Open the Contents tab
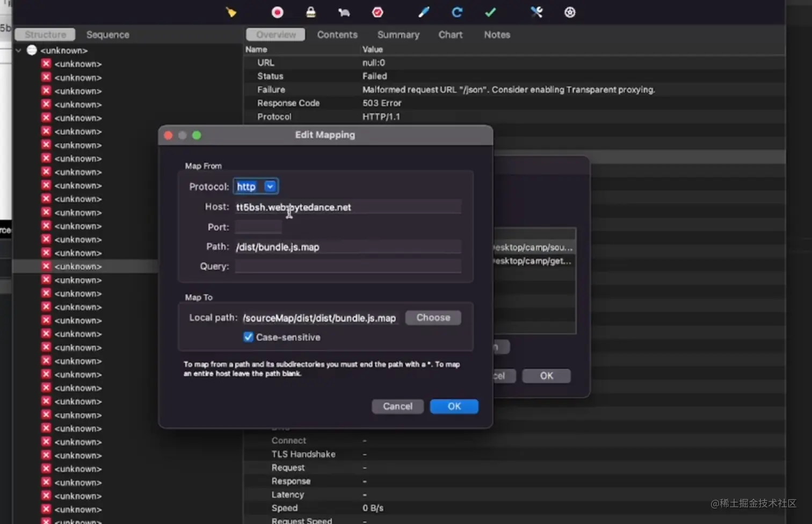The image size is (812, 524). 337,34
